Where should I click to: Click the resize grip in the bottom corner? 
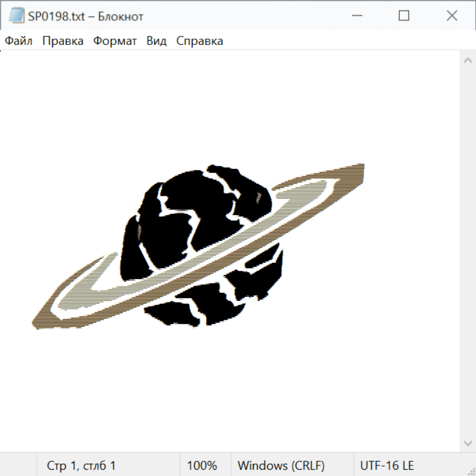point(470,470)
